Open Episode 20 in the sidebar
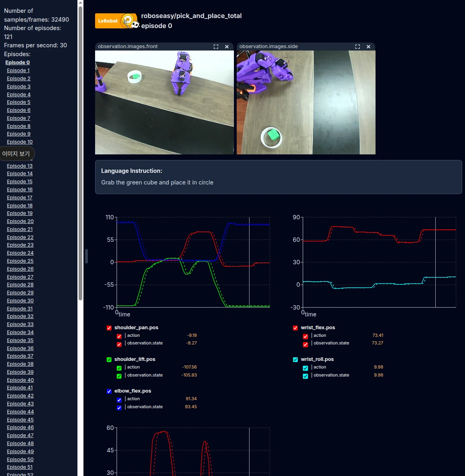 [20, 221]
